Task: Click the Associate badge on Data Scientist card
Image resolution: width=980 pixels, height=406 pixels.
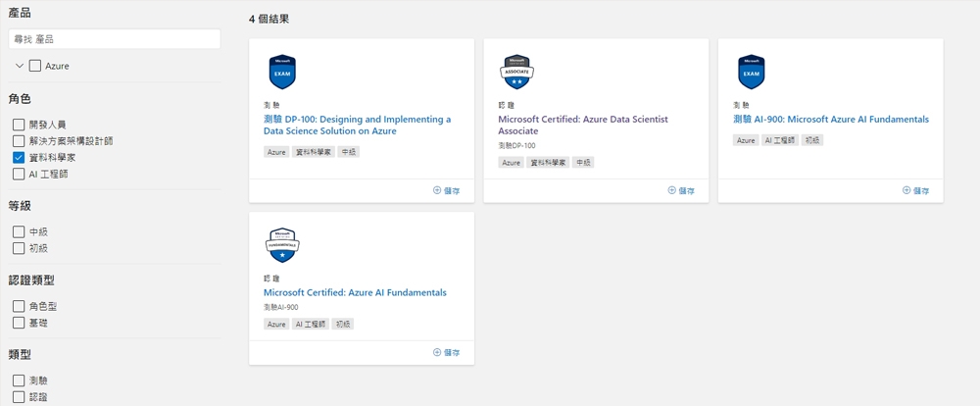Action: (x=516, y=72)
